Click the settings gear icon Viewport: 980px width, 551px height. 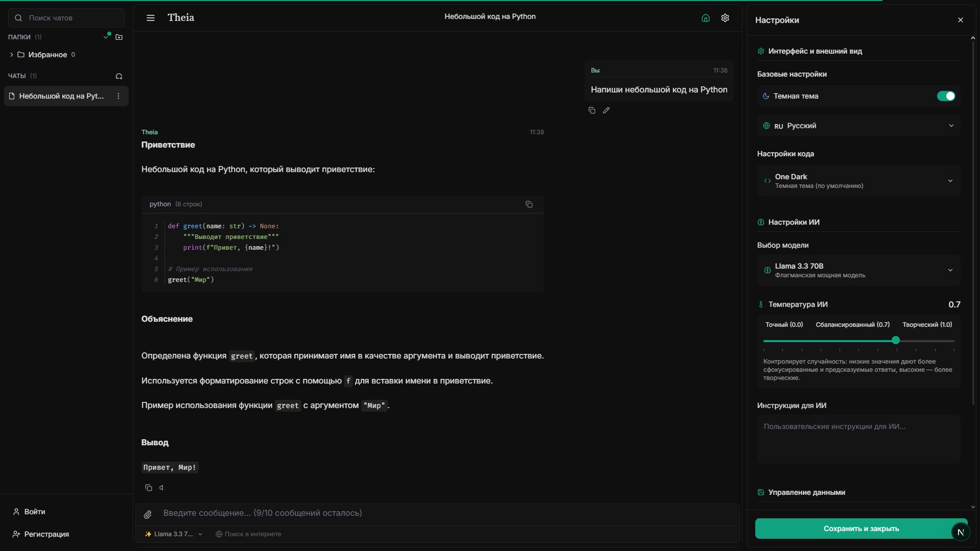tap(725, 18)
